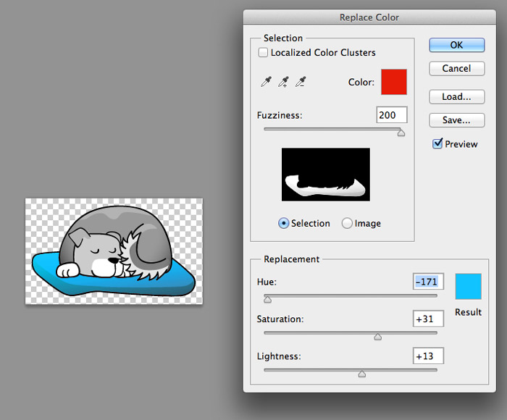Click the black and white selection preview
Screen dimensions: 507x420
pyautogui.click(x=326, y=175)
